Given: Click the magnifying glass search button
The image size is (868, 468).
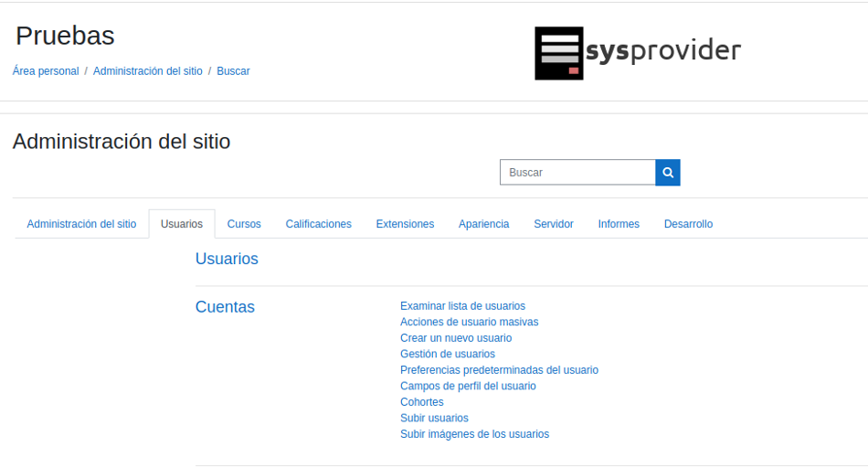Looking at the screenshot, I should click(x=668, y=172).
